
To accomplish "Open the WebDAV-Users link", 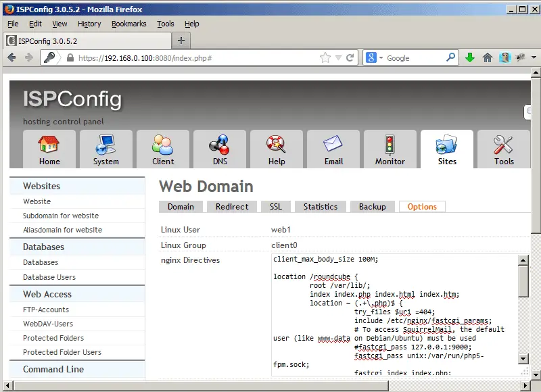I will click(48, 324).
